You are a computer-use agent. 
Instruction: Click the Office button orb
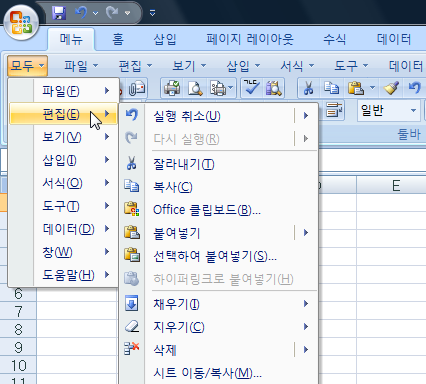pos(21,23)
